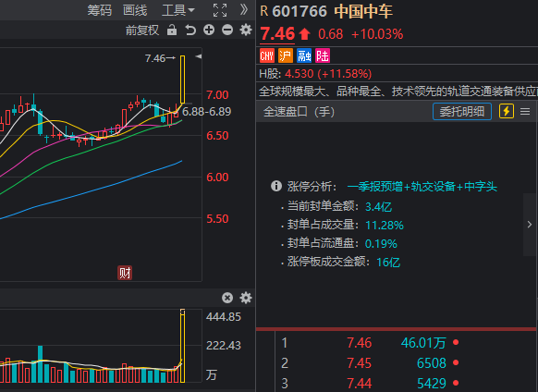This screenshot has width=538, height=392.
Task: Open the 一季报预增+轨交设备+中字头 link
Action: click(x=422, y=187)
